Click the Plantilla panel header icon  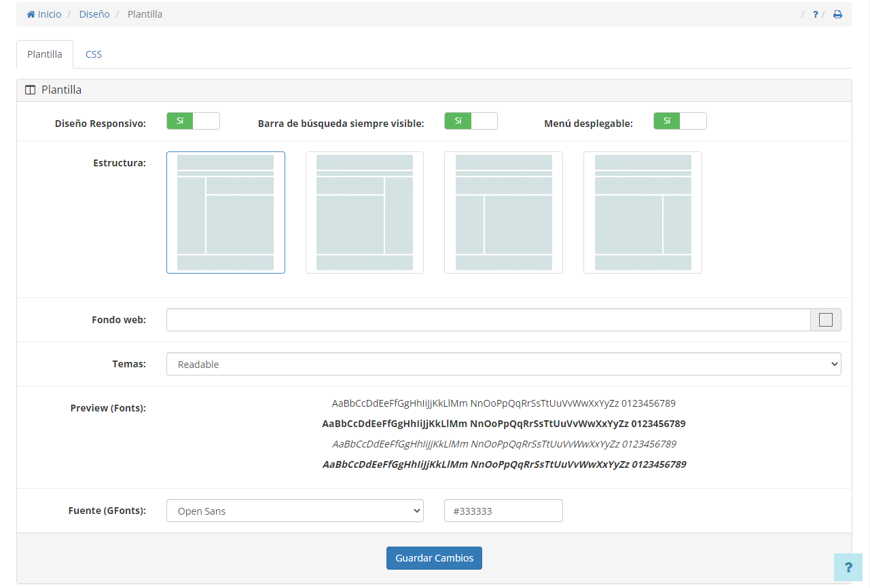pos(30,90)
